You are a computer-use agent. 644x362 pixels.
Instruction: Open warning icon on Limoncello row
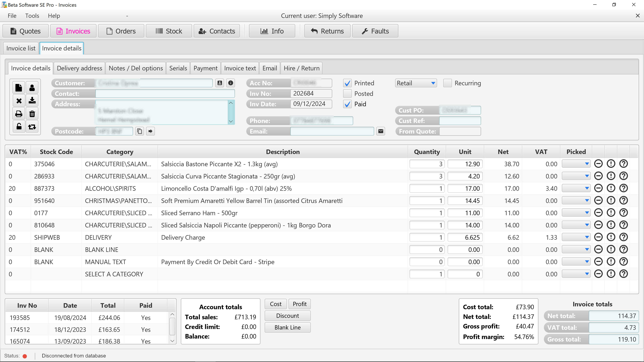coord(611,188)
